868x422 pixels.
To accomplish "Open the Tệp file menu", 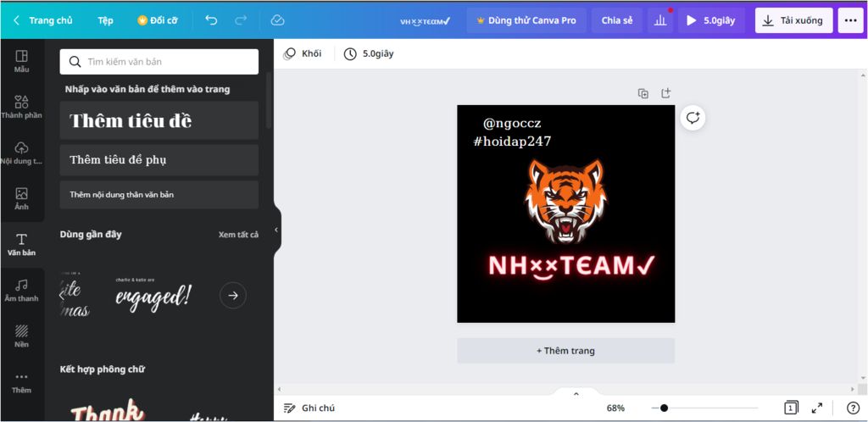I will [105, 20].
